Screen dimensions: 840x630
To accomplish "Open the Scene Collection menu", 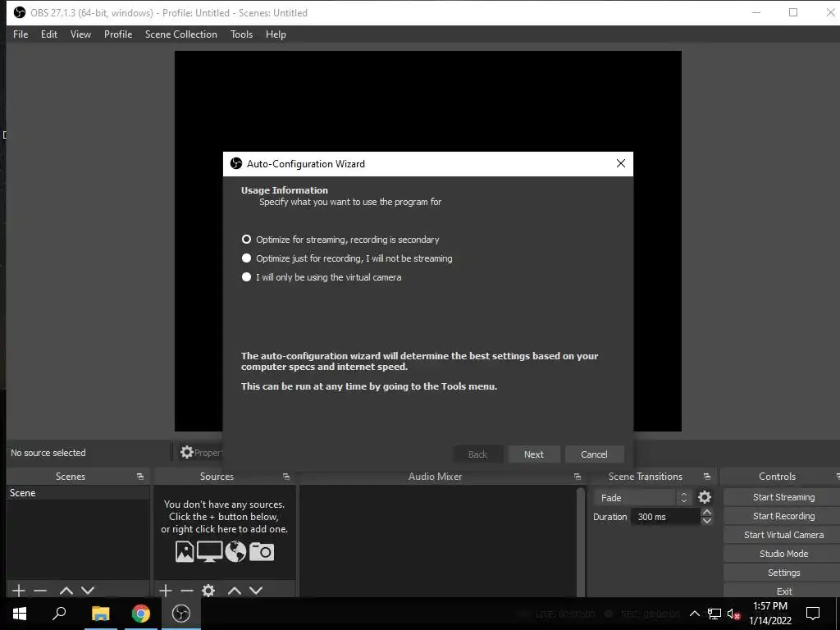I will coord(181,34).
